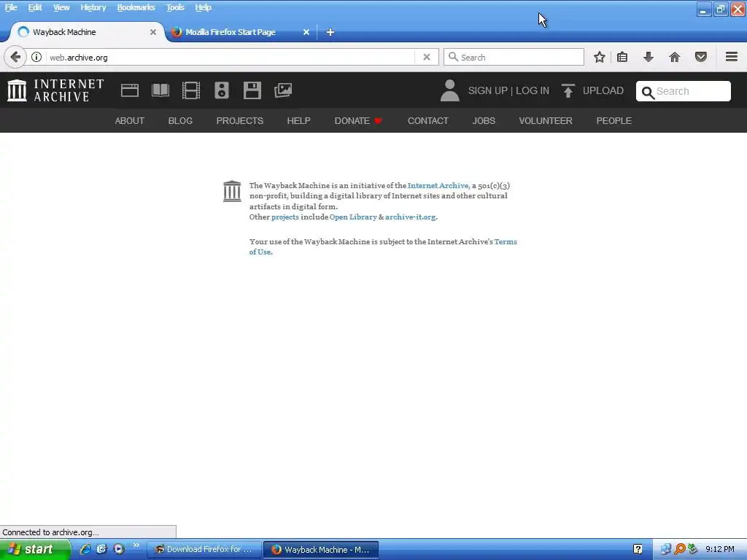This screenshot has height=560, width=747.
Task: Click the magnifier icon in system tray
Action: [680, 550]
